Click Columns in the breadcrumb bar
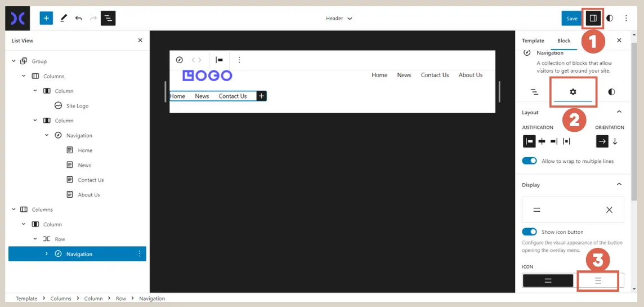 (x=61, y=299)
